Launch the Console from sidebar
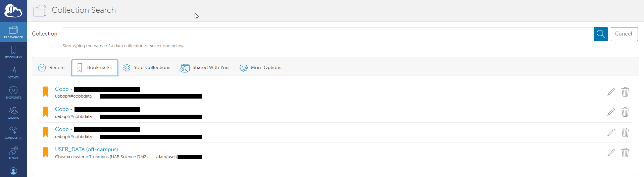 (x=13, y=133)
